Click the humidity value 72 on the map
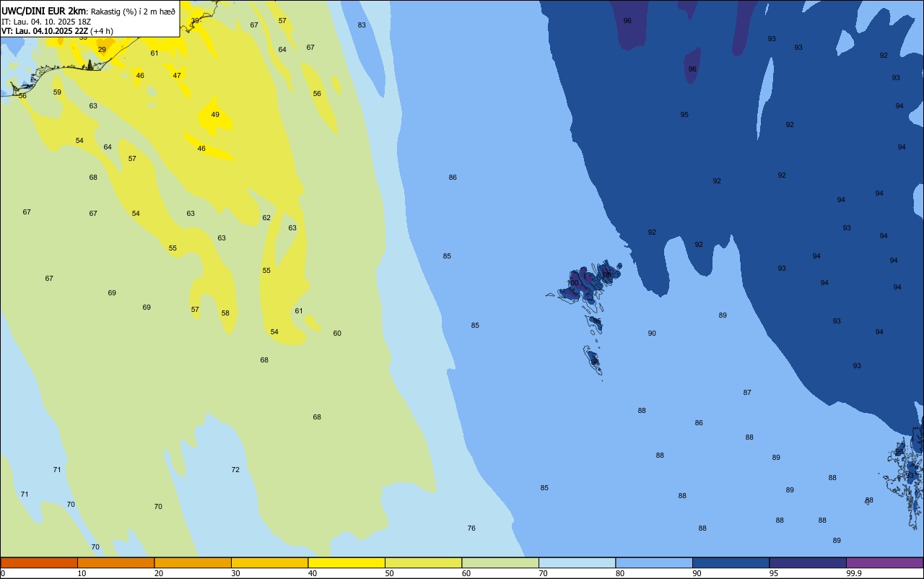Image resolution: width=924 pixels, height=579 pixels. [x=235, y=470]
